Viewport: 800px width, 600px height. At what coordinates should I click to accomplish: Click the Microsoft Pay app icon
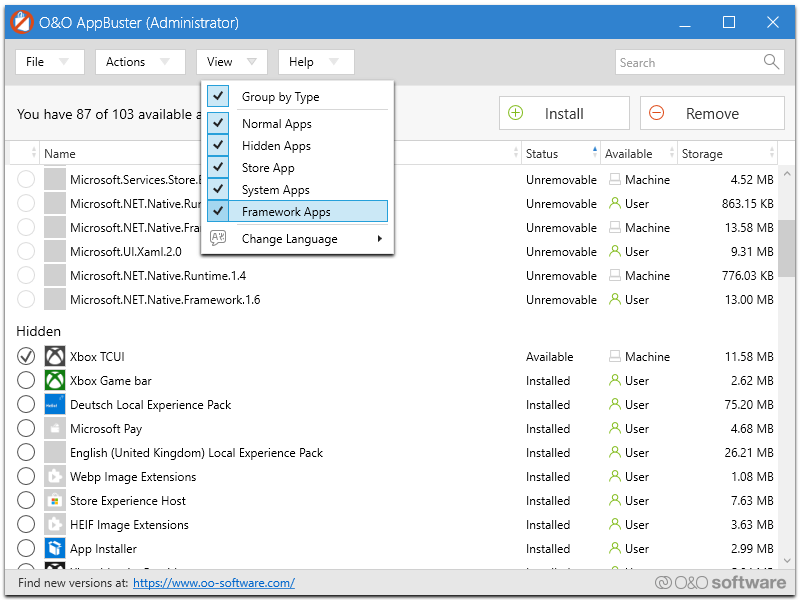point(55,428)
